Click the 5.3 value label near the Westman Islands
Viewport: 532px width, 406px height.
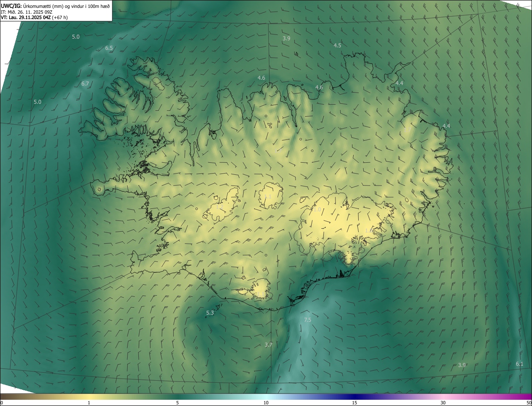(210, 313)
